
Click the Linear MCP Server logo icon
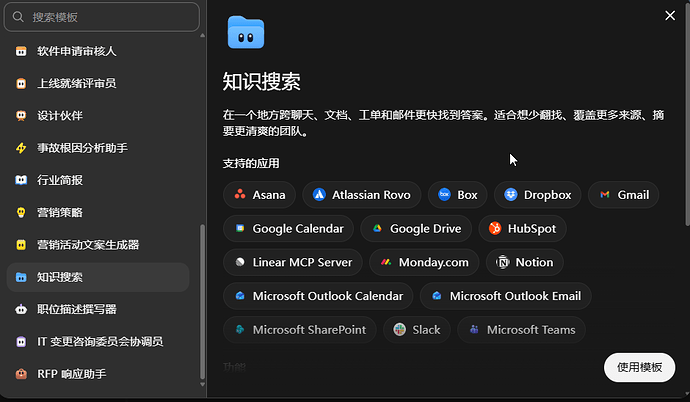click(240, 262)
